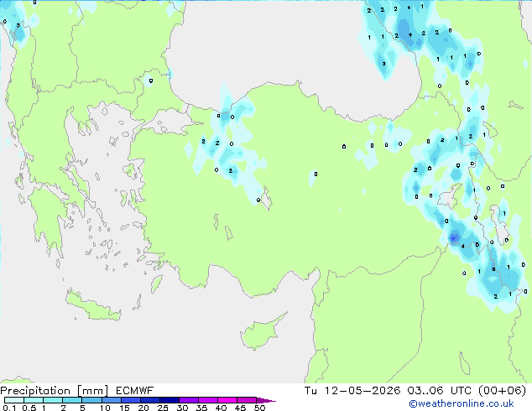Click the island of Cyprus on map
The width and height of the screenshot is (532, 411).
click(261, 332)
